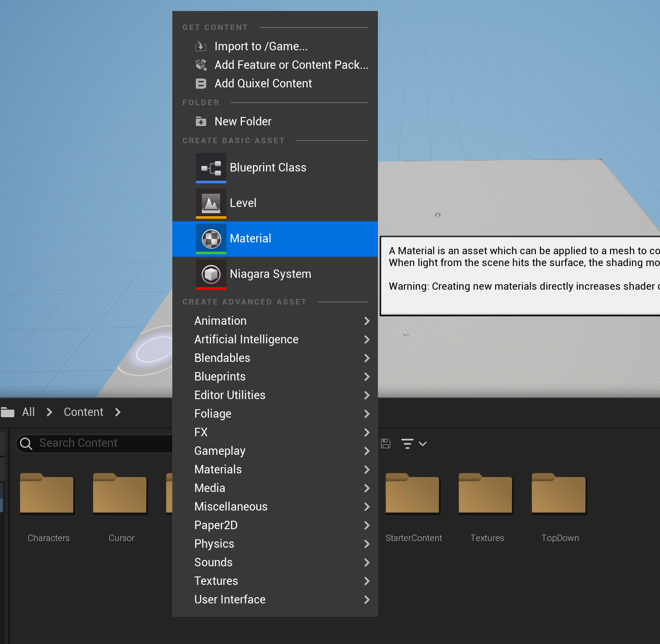
Task: Click the Quixel Content icon
Action: [x=201, y=84]
